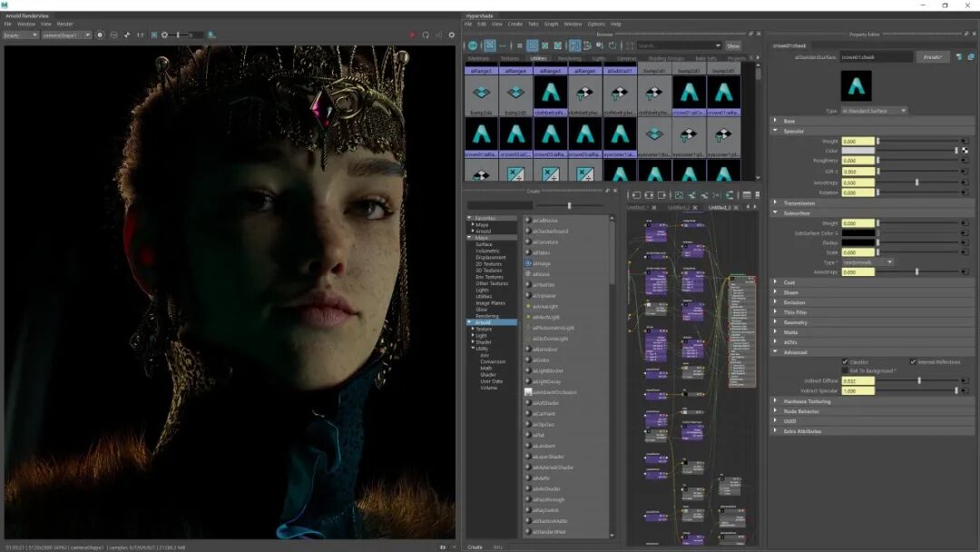
Task: Click the map button beside Specular Color
Action: [965, 151]
